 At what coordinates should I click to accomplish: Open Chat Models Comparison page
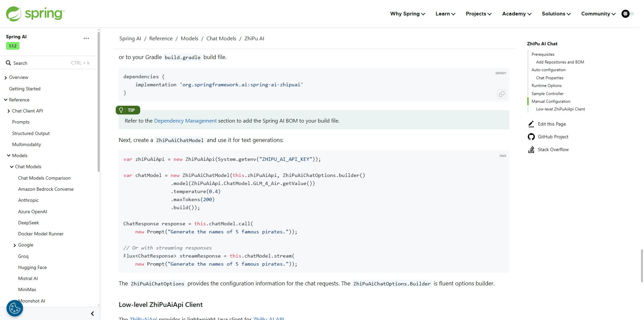pos(44,178)
